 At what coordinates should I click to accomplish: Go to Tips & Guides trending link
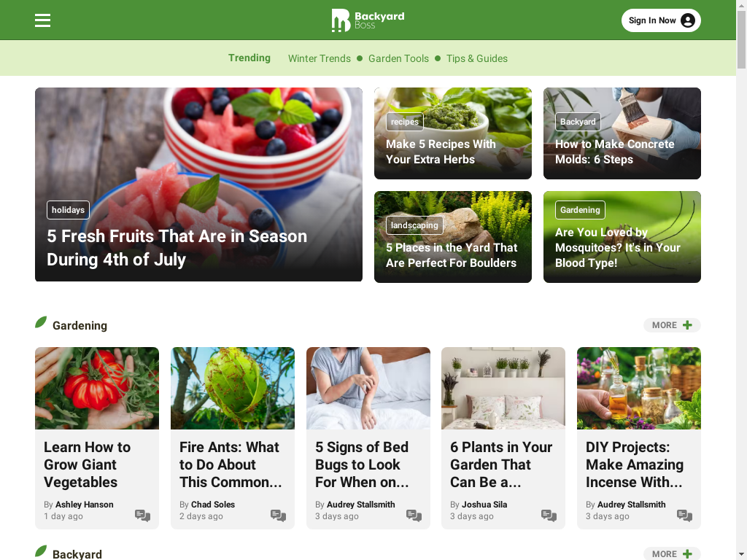477,58
